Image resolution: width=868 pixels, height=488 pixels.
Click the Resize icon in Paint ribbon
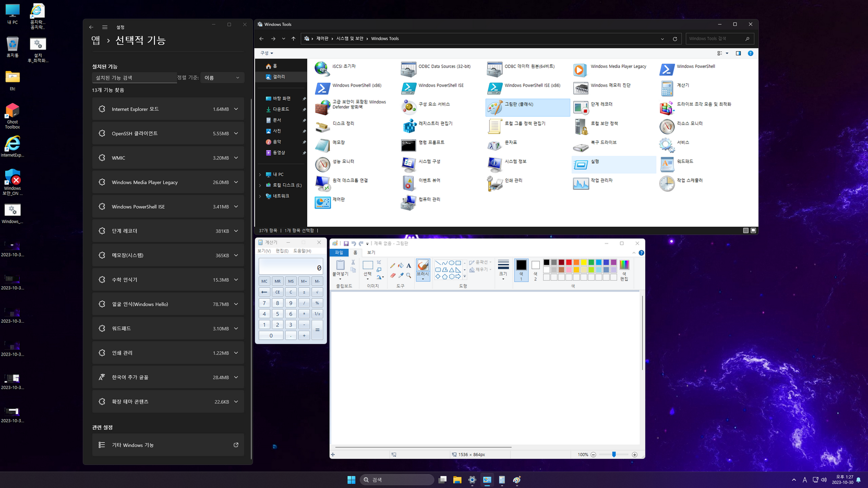[x=379, y=270]
